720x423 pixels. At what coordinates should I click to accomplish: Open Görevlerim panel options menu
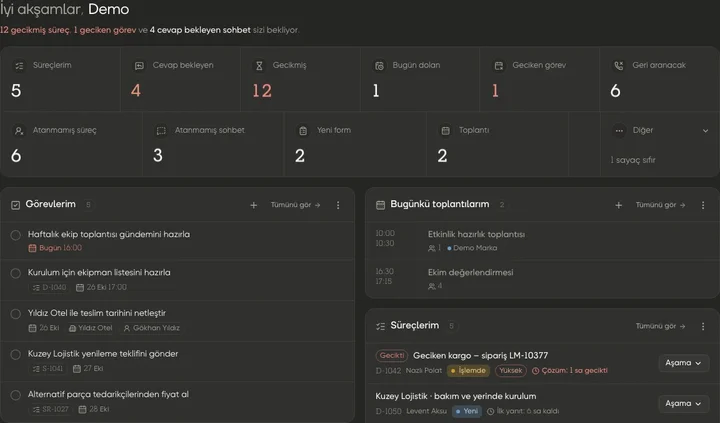tap(338, 205)
